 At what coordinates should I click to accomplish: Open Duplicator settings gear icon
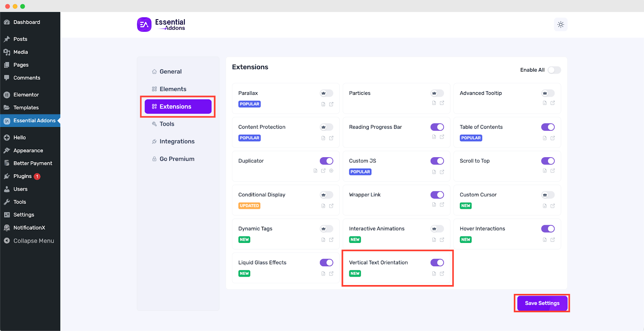coord(331,171)
